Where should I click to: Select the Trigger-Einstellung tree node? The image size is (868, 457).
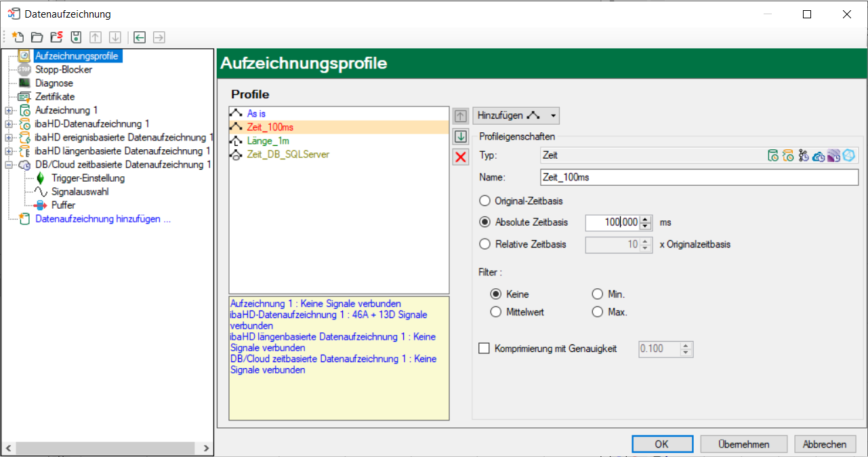(87, 178)
